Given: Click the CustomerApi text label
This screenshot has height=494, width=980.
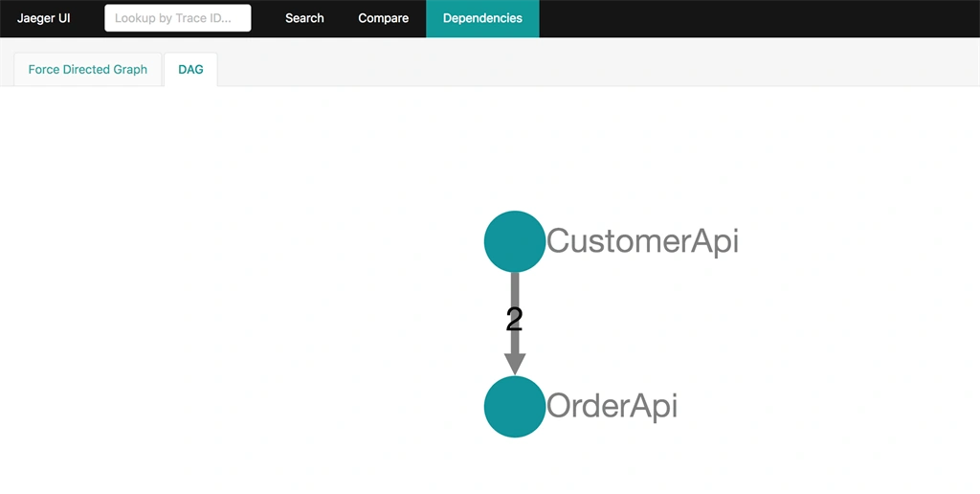Looking at the screenshot, I should click(x=642, y=241).
